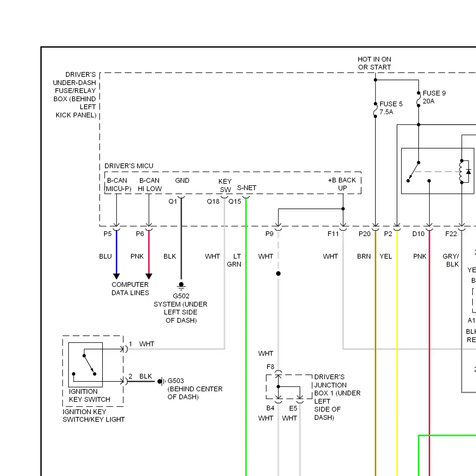The height and width of the screenshot is (476, 476).
Task: Click the ignition key switch symbol
Action: coord(85,365)
